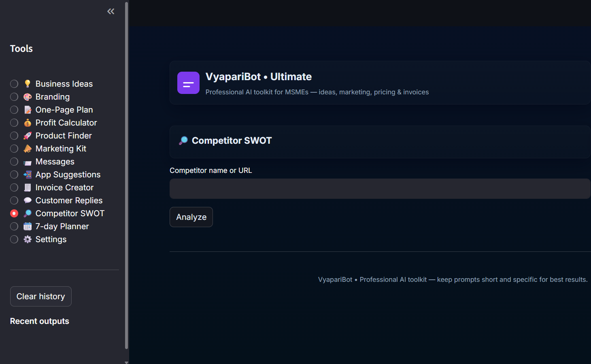Image resolution: width=591 pixels, height=364 pixels.
Task: Click the 'Professional AI toolkit for MSMEs' subtitle
Action: click(317, 92)
